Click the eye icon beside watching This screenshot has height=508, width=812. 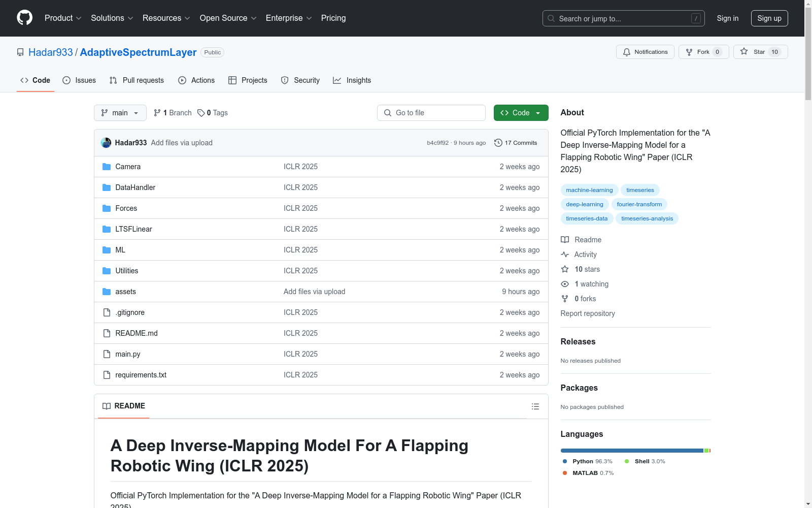[x=565, y=284]
